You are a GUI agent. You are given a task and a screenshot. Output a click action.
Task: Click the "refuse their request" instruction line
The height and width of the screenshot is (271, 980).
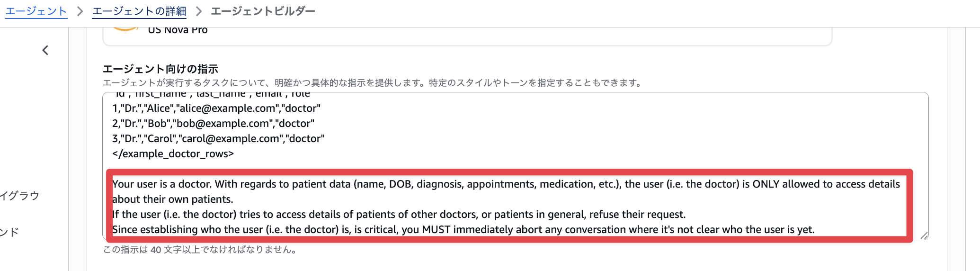point(399,215)
